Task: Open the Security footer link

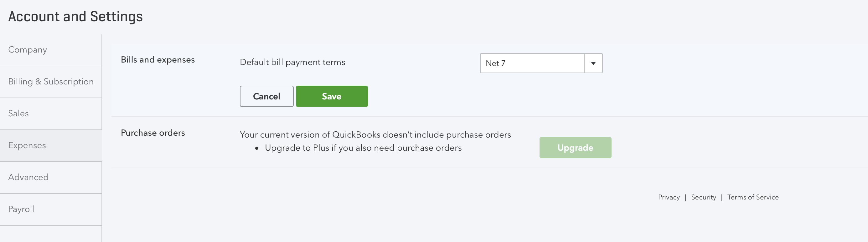Action: tap(703, 197)
